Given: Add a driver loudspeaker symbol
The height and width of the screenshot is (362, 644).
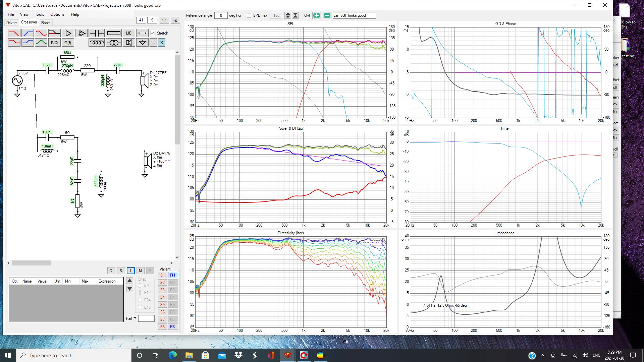Looking at the screenshot, I should (x=129, y=43).
